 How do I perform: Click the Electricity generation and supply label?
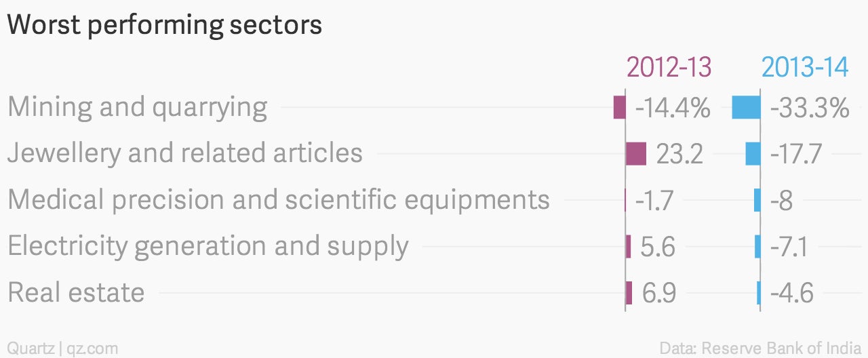pos(208,247)
